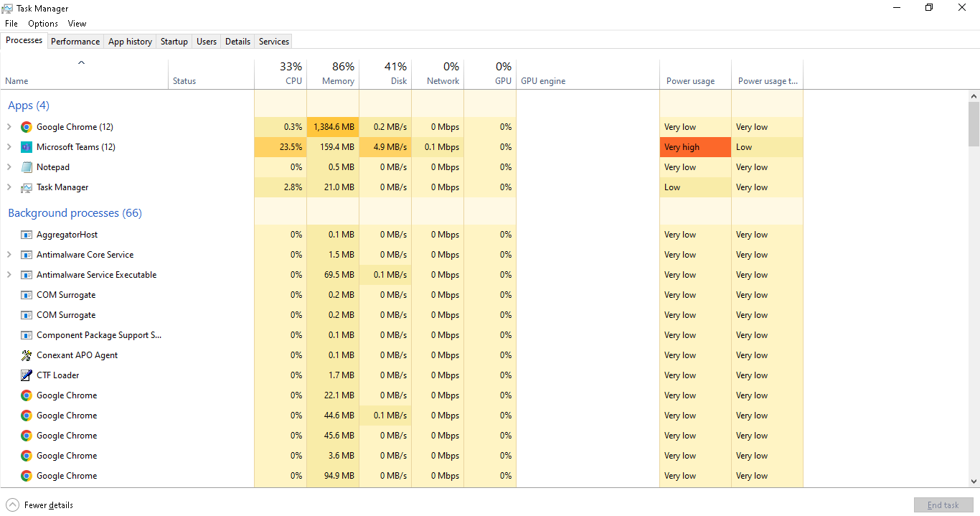This screenshot has height=516, width=980.
Task: Click the 4.9 MB/s disk cell
Action: coord(385,147)
